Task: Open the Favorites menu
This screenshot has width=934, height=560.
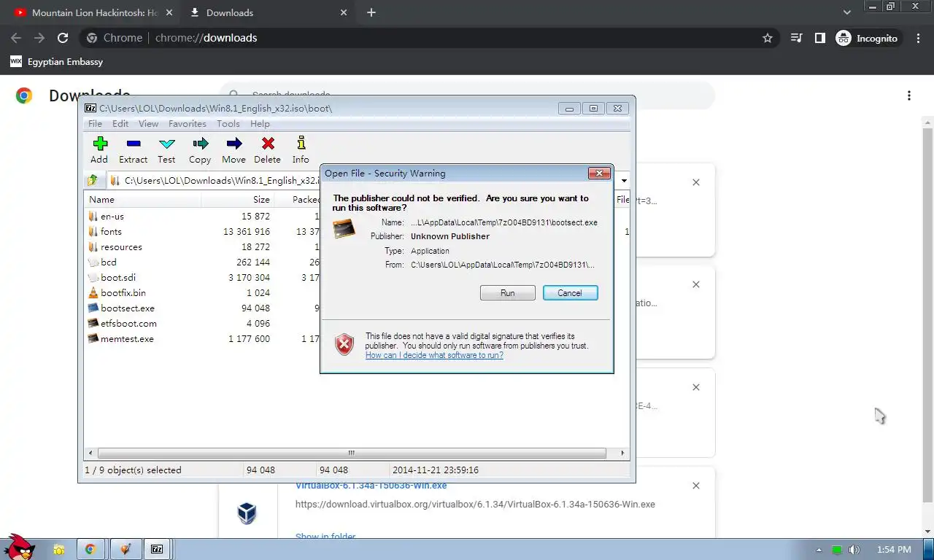Action: pyautogui.click(x=188, y=124)
